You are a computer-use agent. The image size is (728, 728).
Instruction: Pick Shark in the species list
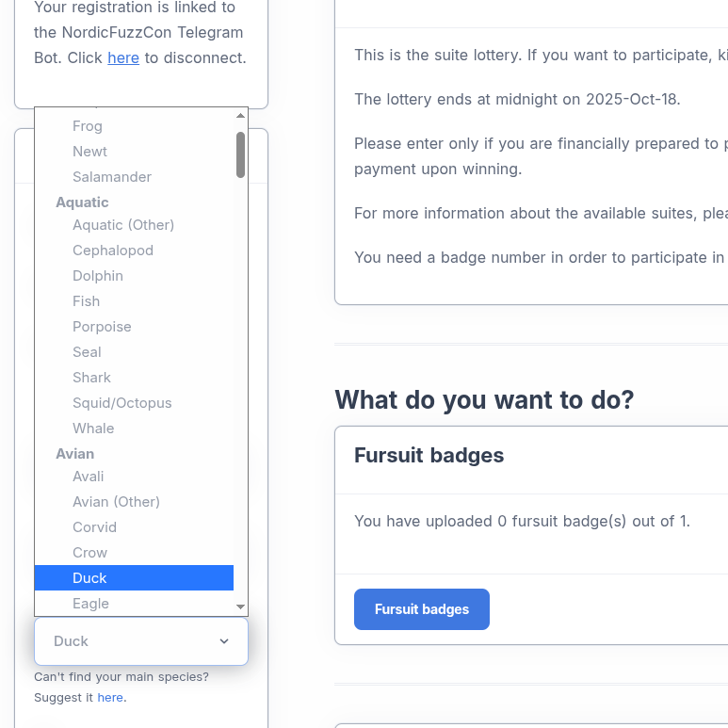(x=92, y=378)
